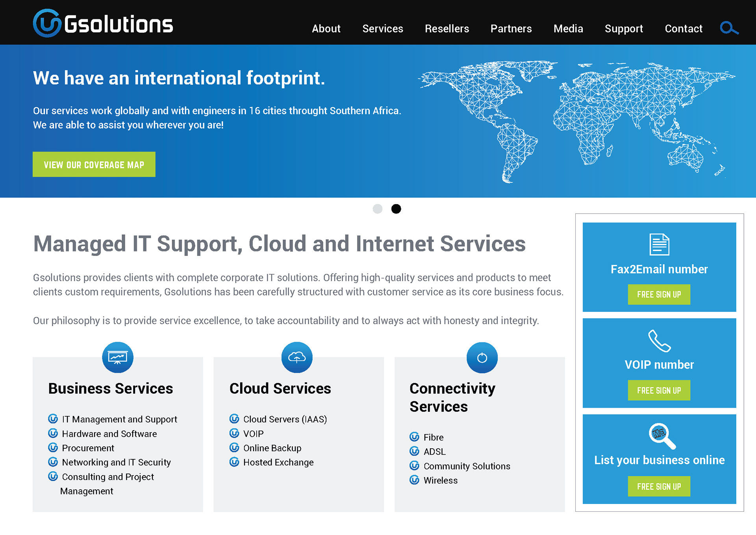Open the Hosted Exchange link

(278, 463)
